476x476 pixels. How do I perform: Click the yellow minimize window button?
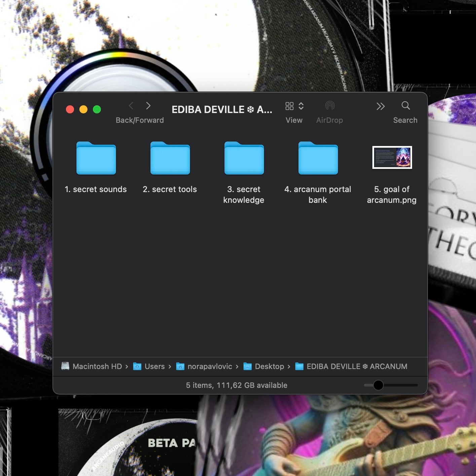pos(83,109)
